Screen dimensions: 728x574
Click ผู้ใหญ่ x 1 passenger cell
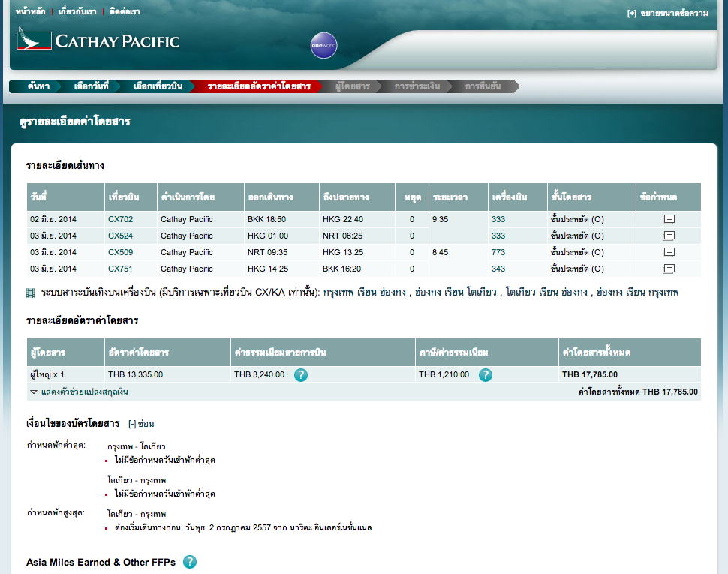tap(65, 374)
